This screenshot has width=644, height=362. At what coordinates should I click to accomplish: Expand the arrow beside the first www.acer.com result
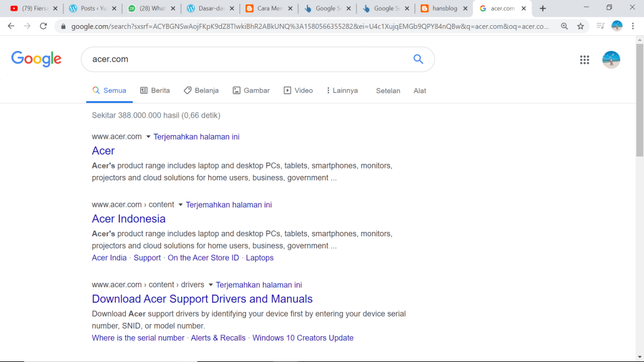[148, 137]
